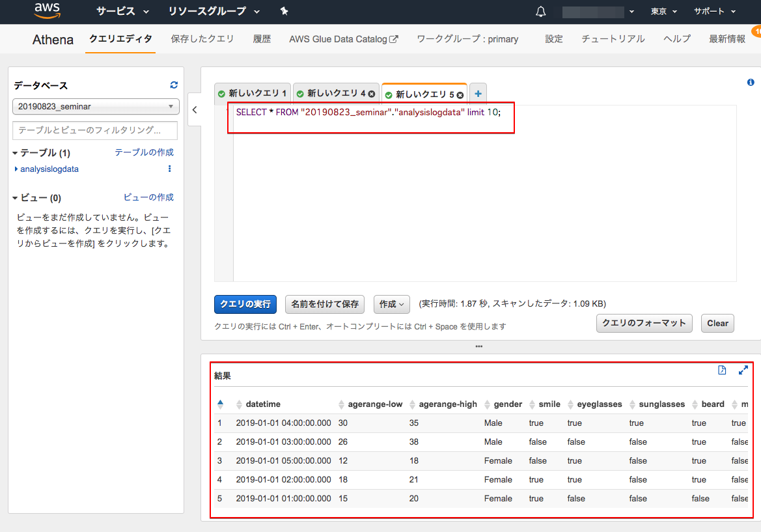The image size is (761, 532).
Task: Sort results by row number
Action: (x=220, y=404)
